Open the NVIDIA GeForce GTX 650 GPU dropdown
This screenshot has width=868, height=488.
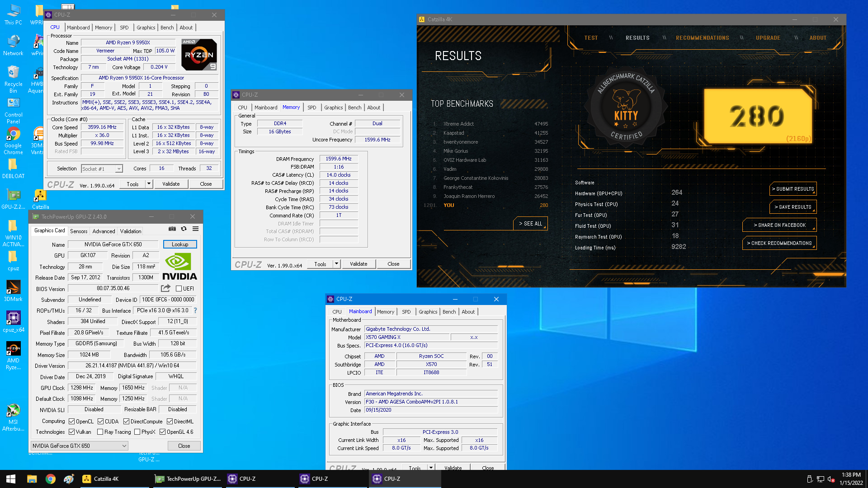(79, 446)
